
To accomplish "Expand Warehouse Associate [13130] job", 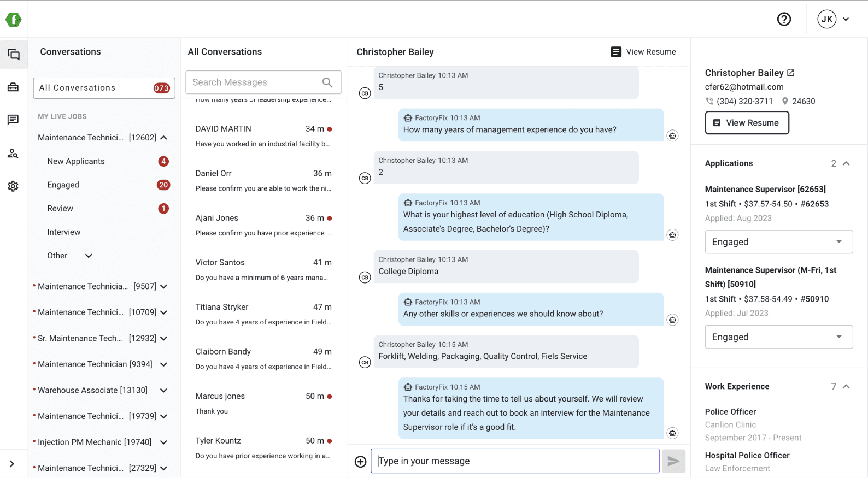I will (163, 390).
